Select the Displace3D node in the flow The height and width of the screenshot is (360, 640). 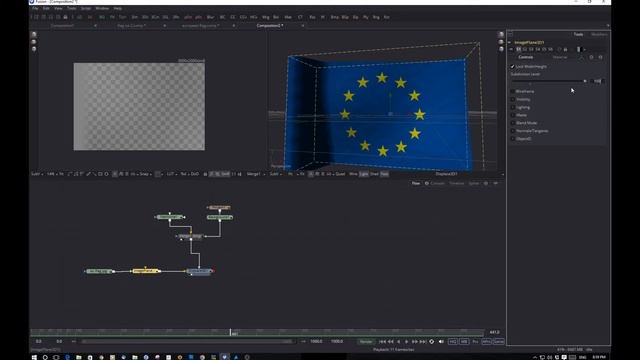coord(199,271)
